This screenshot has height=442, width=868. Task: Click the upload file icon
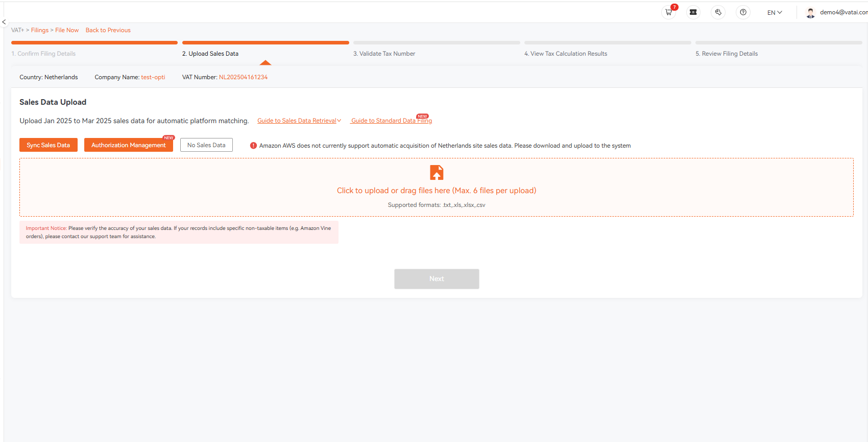coord(437,173)
